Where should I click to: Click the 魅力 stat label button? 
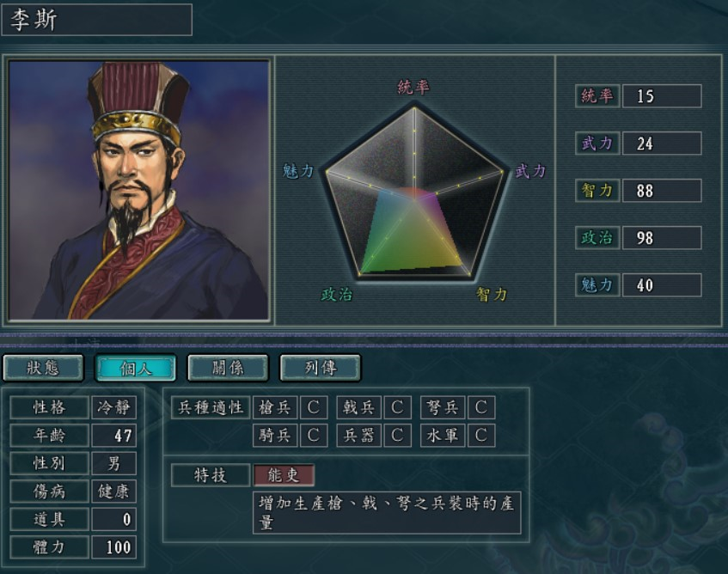tap(597, 285)
